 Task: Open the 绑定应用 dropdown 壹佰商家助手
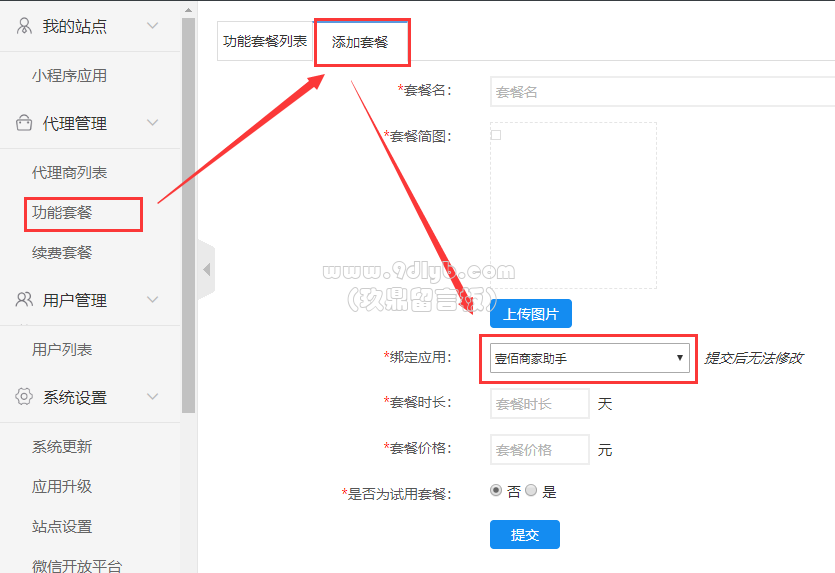[x=590, y=358]
